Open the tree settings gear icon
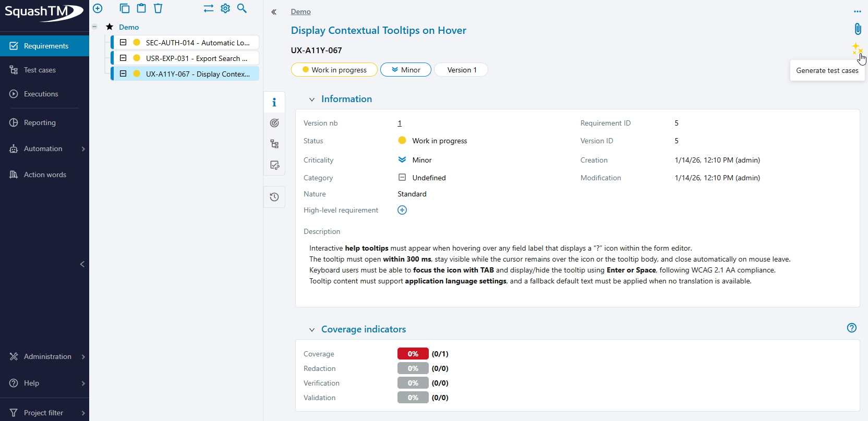Image resolution: width=868 pixels, height=421 pixels. pos(225,8)
